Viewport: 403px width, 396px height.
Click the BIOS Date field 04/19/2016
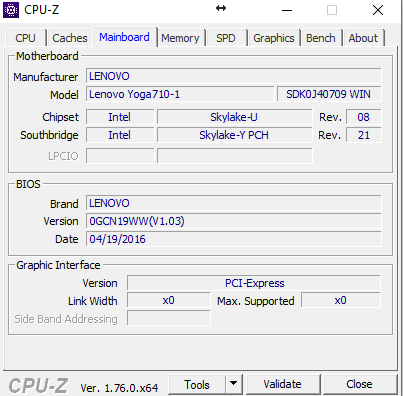pyautogui.click(x=233, y=239)
